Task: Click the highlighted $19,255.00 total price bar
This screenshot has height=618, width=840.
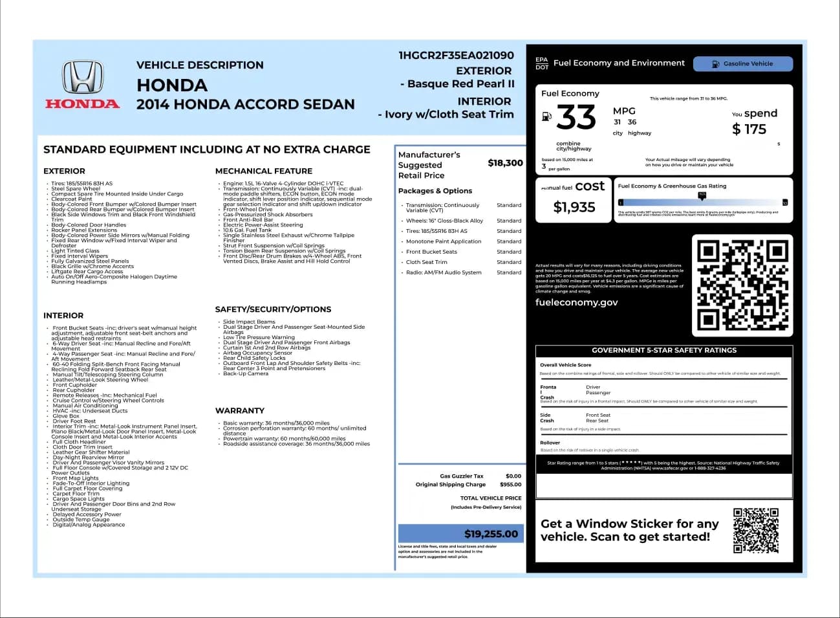Action: pos(460,533)
